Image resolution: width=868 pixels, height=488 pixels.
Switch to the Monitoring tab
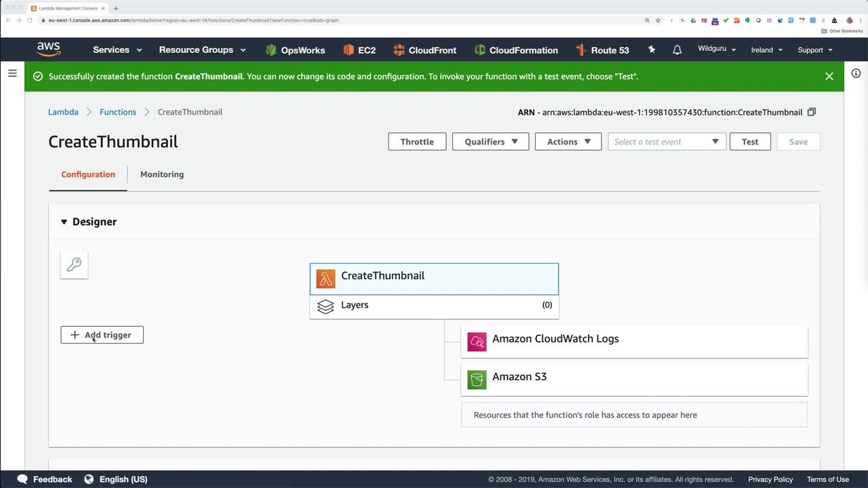[x=161, y=174]
